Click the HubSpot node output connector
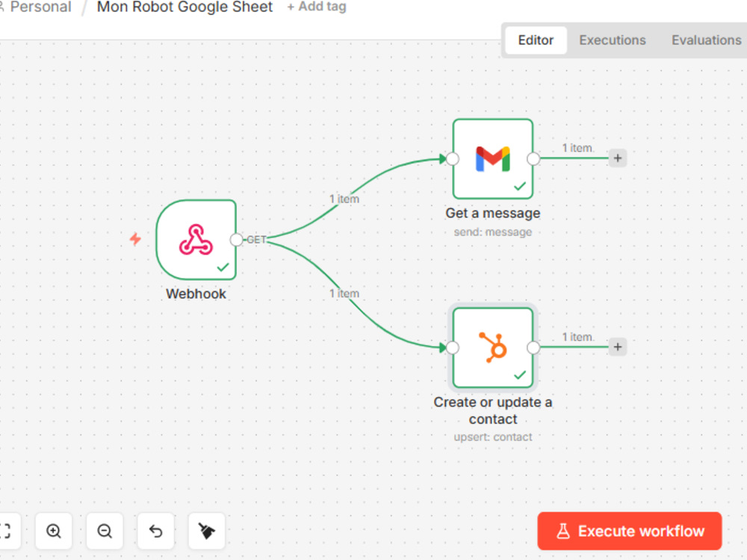Image resolution: width=747 pixels, height=560 pixels. click(533, 348)
